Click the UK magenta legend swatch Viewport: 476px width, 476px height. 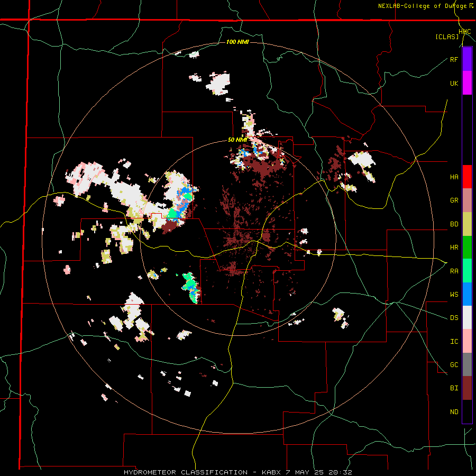click(x=467, y=83)
